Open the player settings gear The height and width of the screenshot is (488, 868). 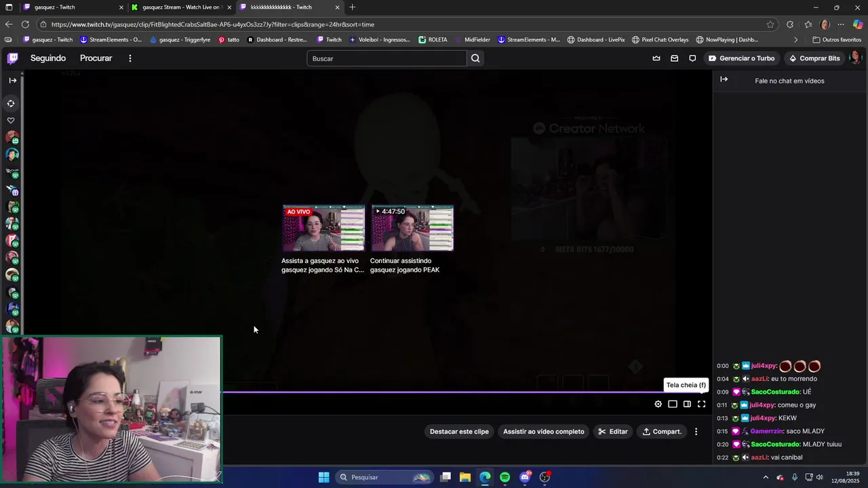(x=658, y=404)
